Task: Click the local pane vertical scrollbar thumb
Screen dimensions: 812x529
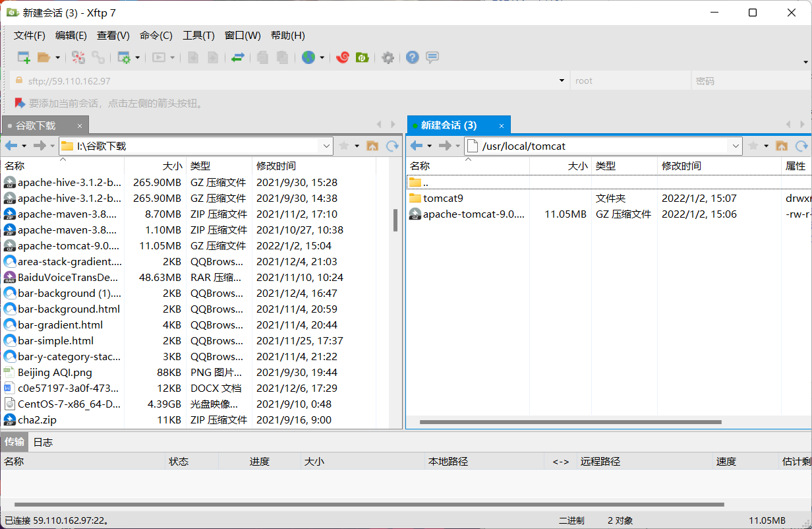Action: click(x=395, y=220)
